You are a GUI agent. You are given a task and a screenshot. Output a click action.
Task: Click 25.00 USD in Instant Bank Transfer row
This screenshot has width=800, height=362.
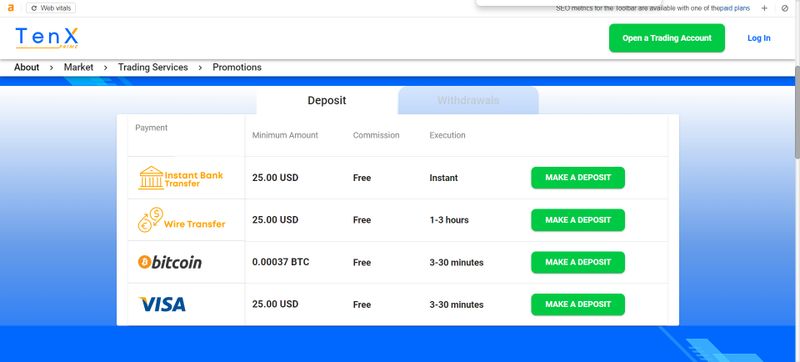(276, 178)
